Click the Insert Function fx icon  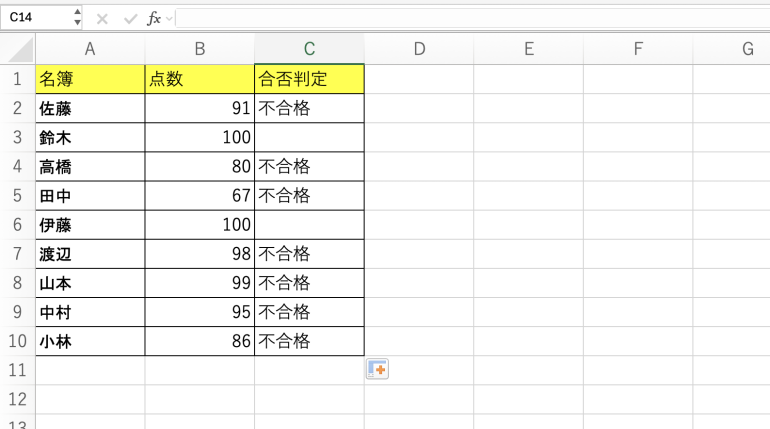pyautogui.click(x=153, y=19)
